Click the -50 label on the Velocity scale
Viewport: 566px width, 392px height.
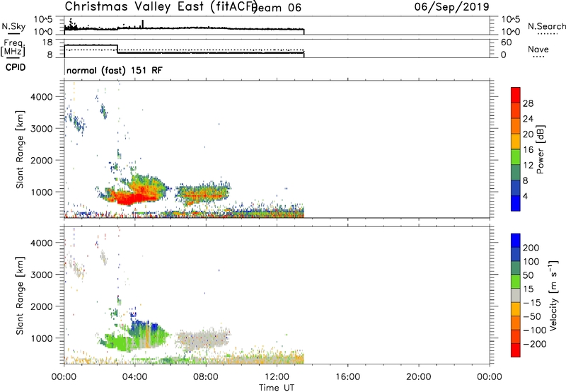pos(532,316)
